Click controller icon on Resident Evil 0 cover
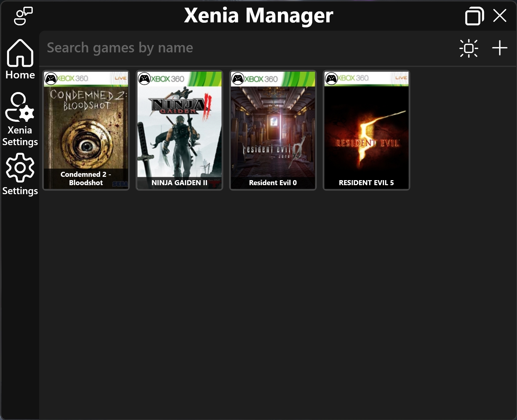This screenshot has height=420, width=517. point(238,79)
